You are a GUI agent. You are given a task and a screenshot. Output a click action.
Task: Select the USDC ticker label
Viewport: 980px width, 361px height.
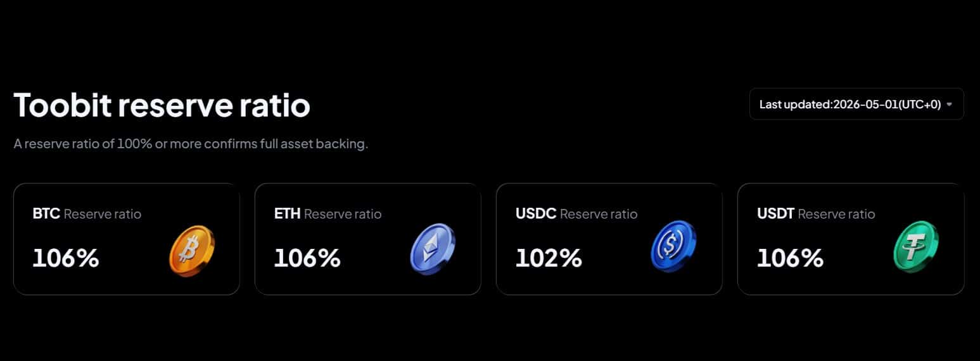(x=536, y=214)
